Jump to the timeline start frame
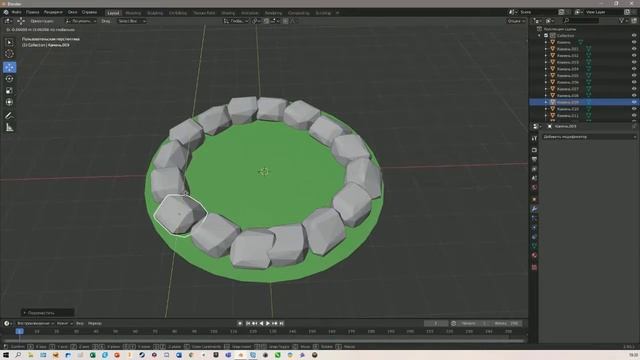The image size is (640, 360). pos(248,323)
